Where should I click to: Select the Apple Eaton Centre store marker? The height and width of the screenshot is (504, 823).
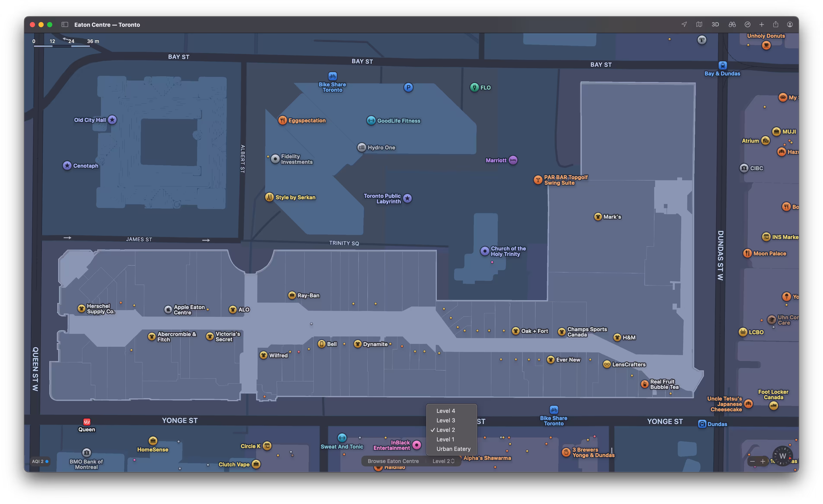168,309
